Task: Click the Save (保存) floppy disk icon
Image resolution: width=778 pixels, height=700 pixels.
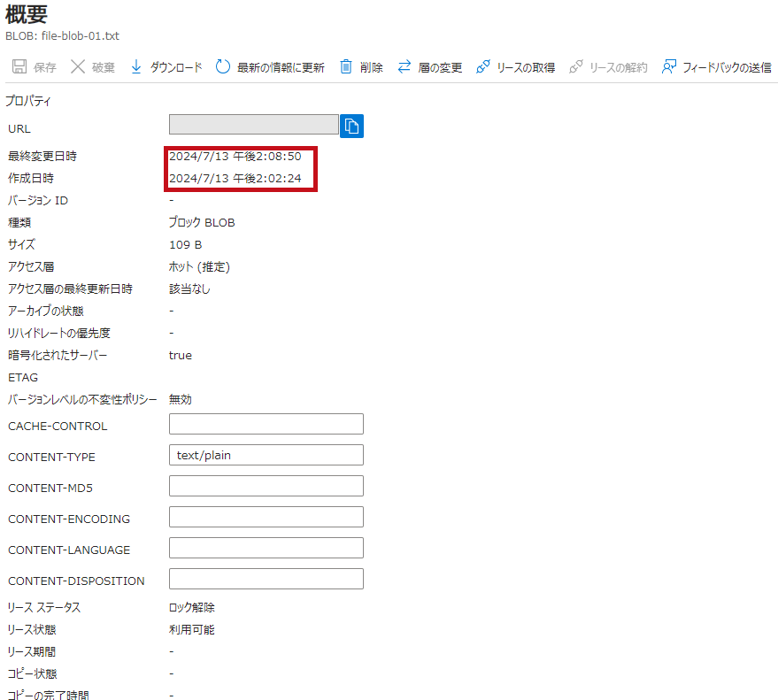Action: [x=19, y=66]
